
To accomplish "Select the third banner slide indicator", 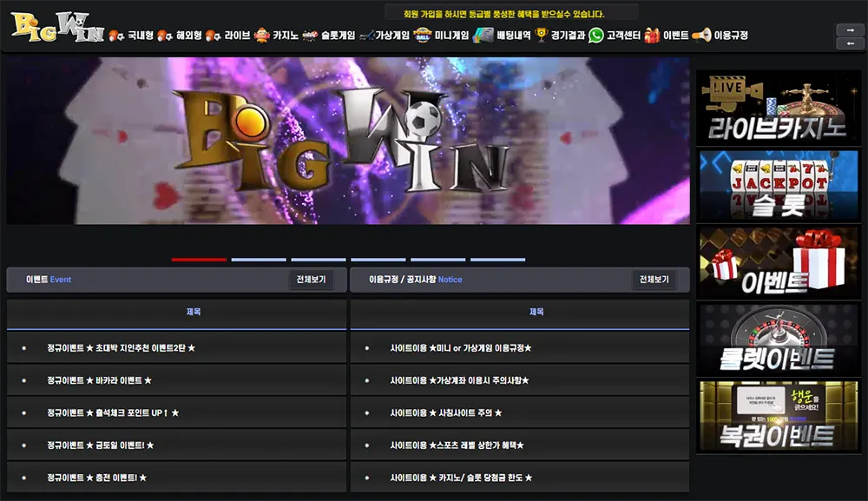I will click(319, 259).
